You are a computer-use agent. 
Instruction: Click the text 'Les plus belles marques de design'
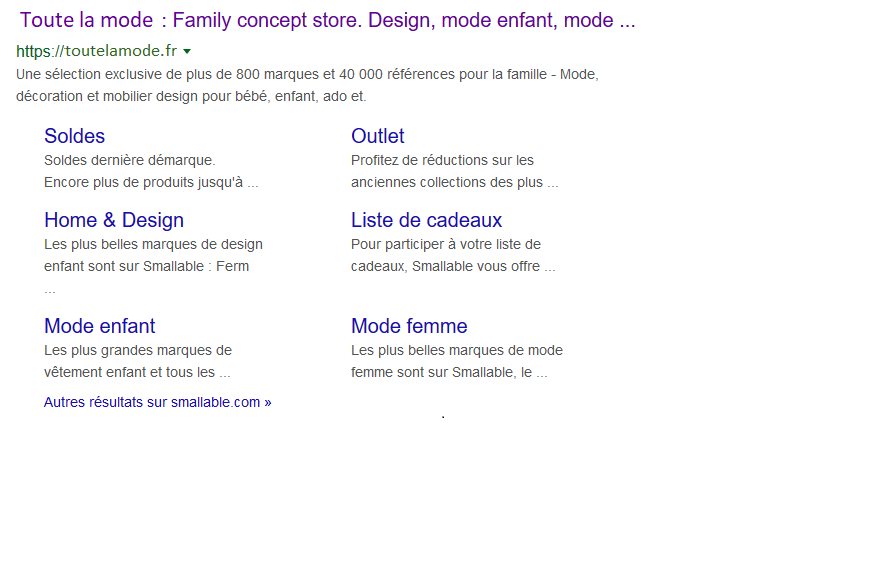click(154, 244)
